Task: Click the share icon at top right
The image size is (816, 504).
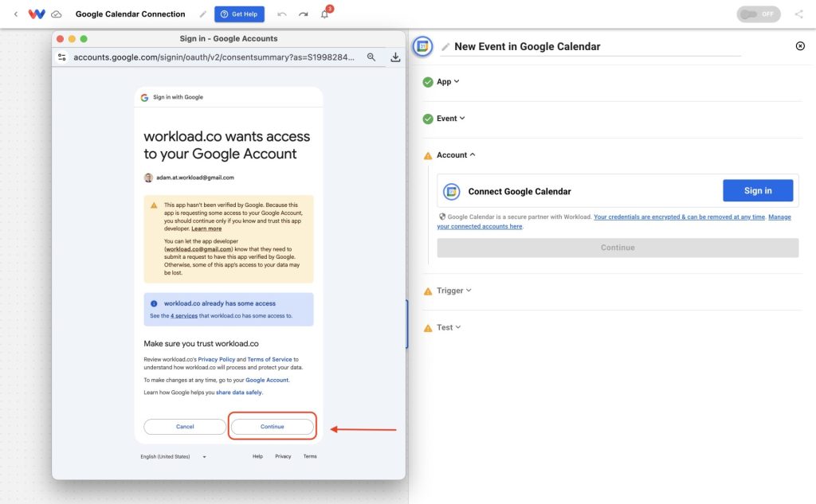Action: point(798,14)
